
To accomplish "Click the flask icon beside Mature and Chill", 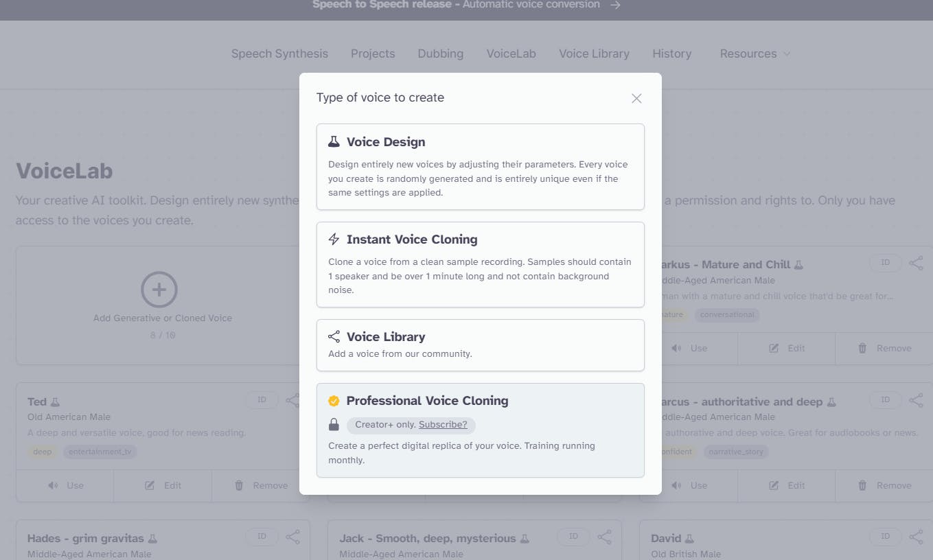I will point(798,265).
